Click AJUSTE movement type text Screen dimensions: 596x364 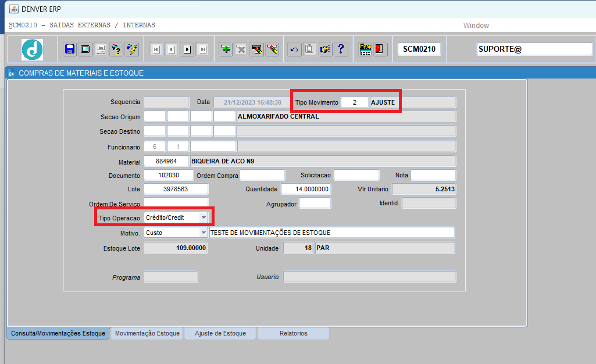coord(383,102)
